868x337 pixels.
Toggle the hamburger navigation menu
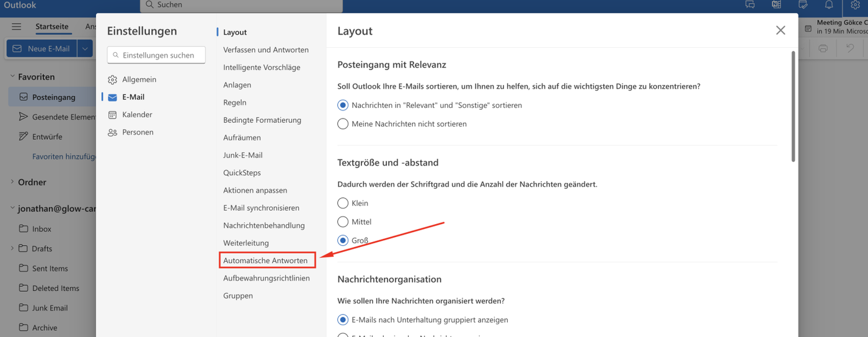(x=17, y=27)
